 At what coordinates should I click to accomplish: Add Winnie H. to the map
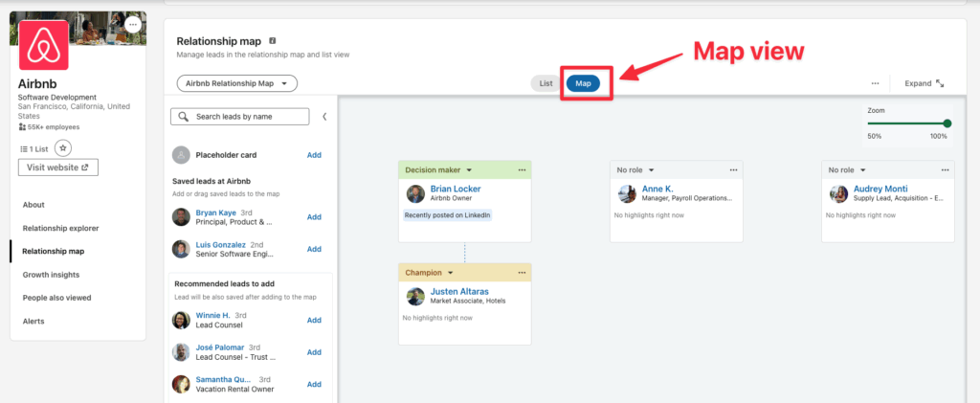coord(314,320)
